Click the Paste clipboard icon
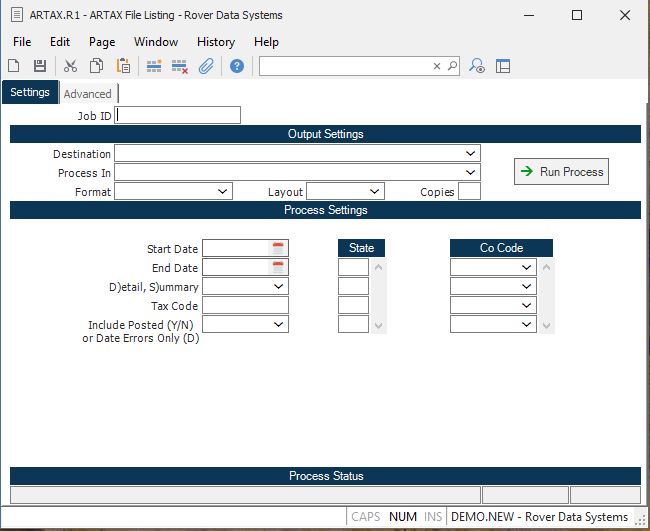This screenshot has height=531, width=650. (123, 66)
